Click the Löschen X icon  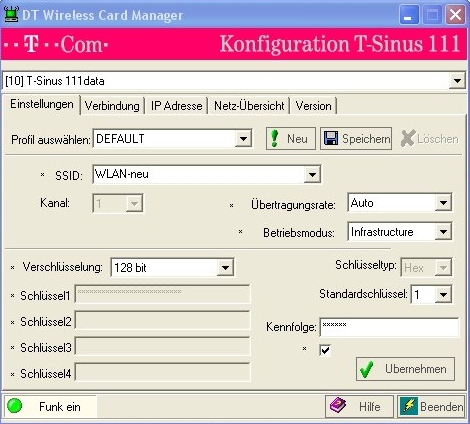point(407,138)
